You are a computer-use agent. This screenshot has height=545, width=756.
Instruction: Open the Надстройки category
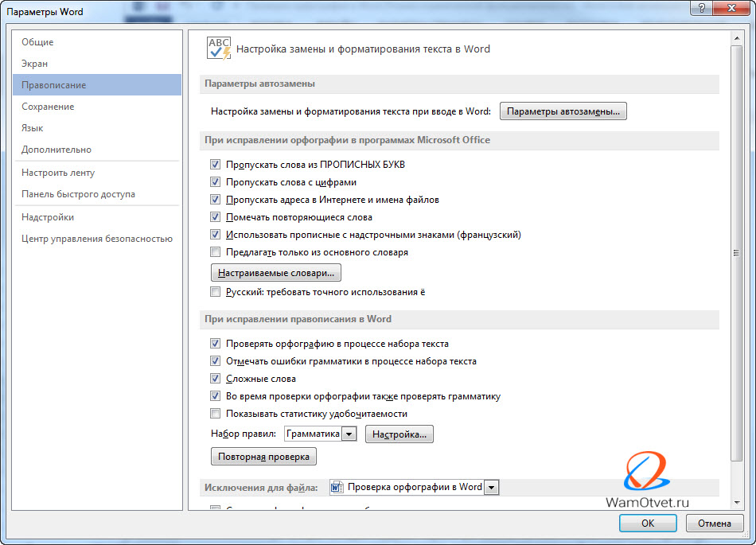click(97, 217)
